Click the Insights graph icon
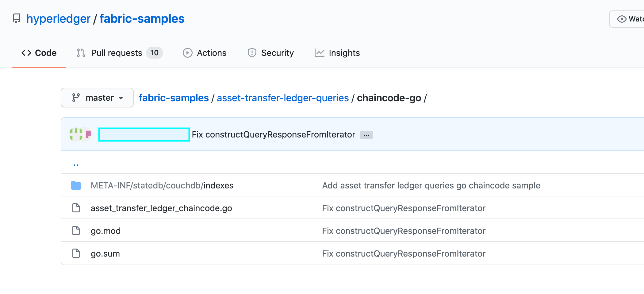The height and width of the screenshot is (294, 644). click(319, 53)
